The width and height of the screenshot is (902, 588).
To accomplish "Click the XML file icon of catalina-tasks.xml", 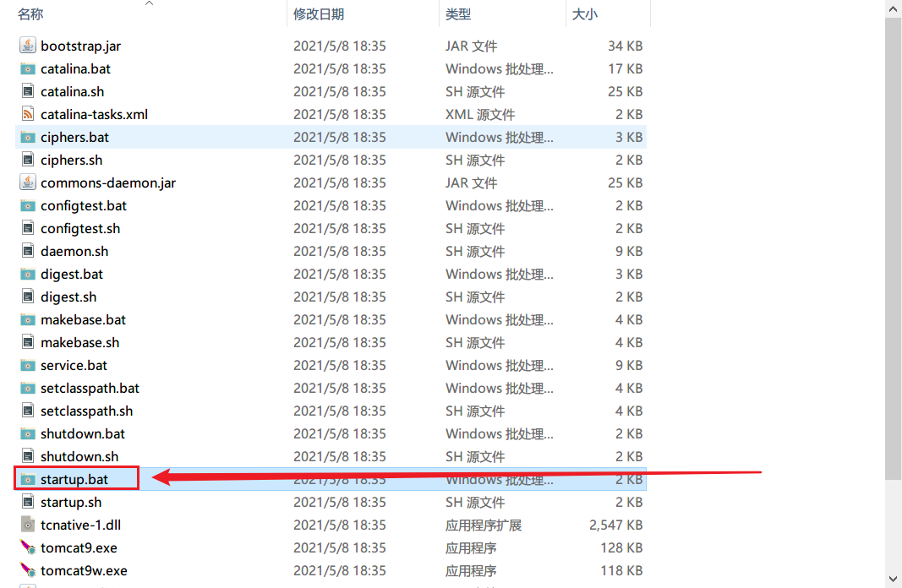I will (x=26, y=114).
